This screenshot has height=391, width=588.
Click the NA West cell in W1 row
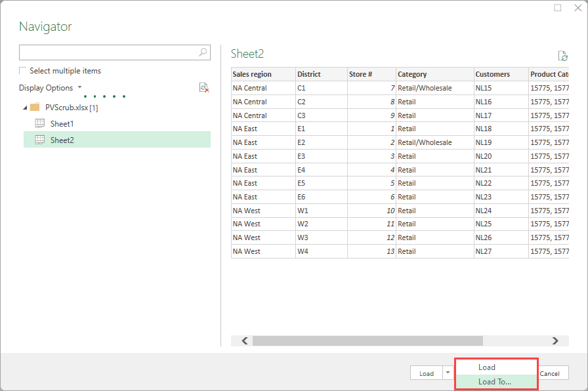click(x=263, y=211)
